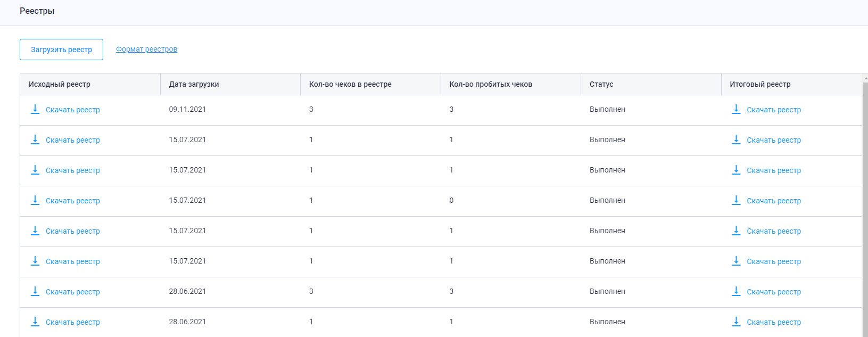Image resolution: width=868 pixels, height=337 pixels.
Task: Download final registry icon in first 15.07.2021 row
Action: [736, 139]
